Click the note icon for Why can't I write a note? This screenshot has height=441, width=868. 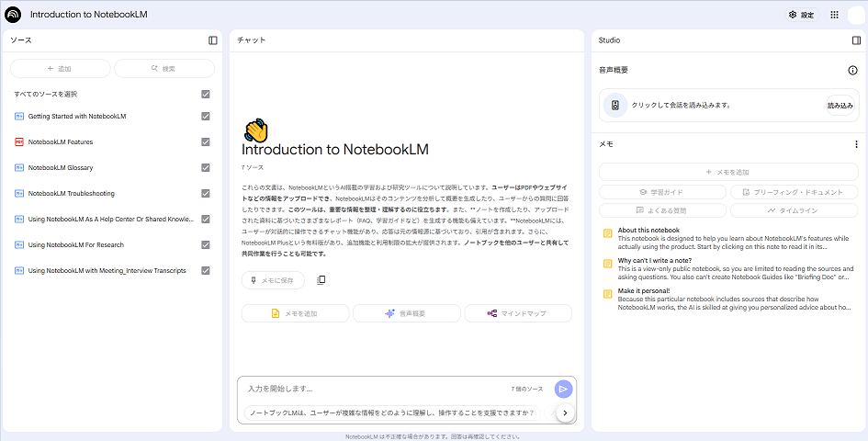608,265
